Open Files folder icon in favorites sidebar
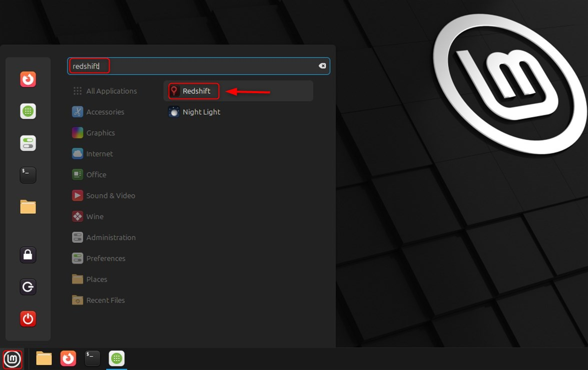The height and width of the screenshot is (370, 588). 28,207
